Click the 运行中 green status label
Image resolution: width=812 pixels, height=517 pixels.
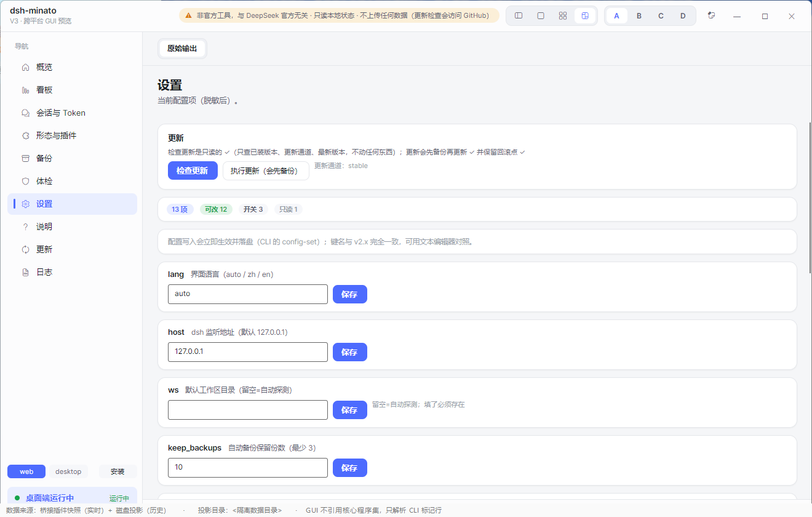(x=119, y=499)
